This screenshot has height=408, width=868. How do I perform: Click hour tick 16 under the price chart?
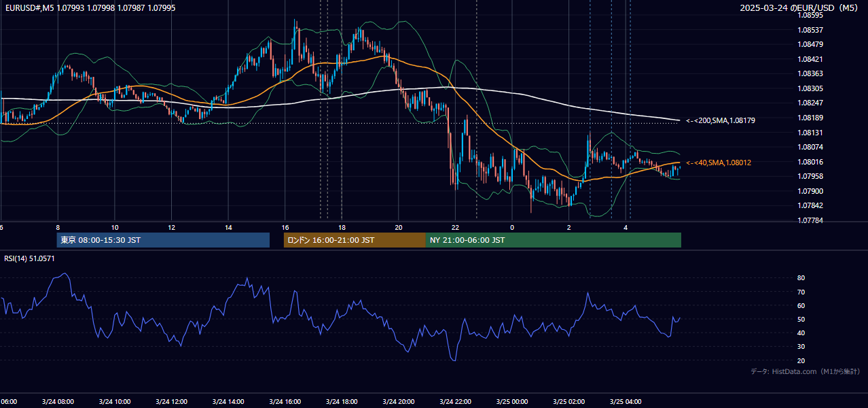pos(285,227)
